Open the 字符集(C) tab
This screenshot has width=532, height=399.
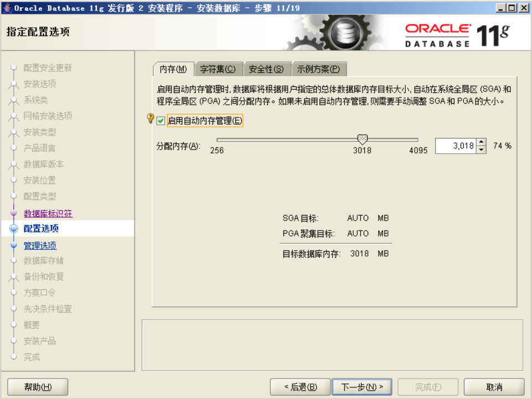pos(218,69)
